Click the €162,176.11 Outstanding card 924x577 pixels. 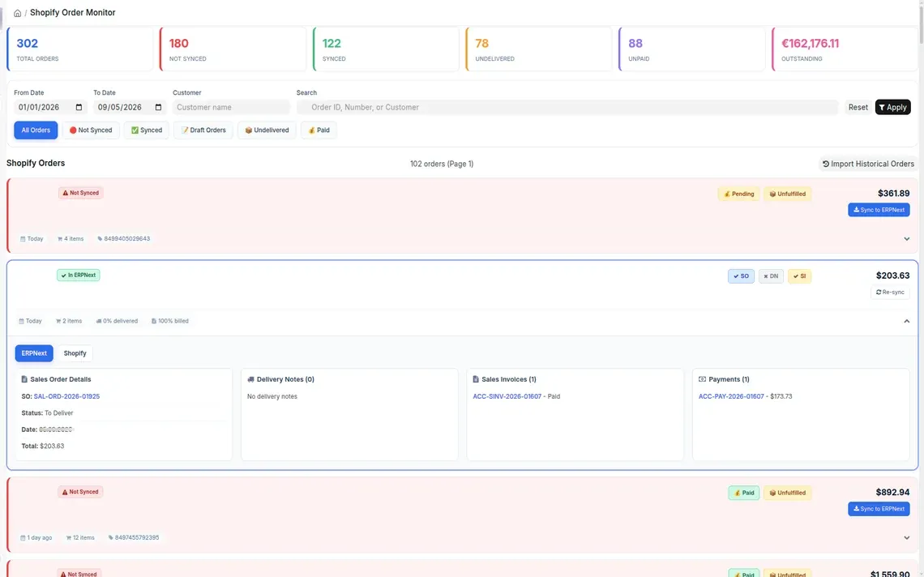[x=845, y=49]
